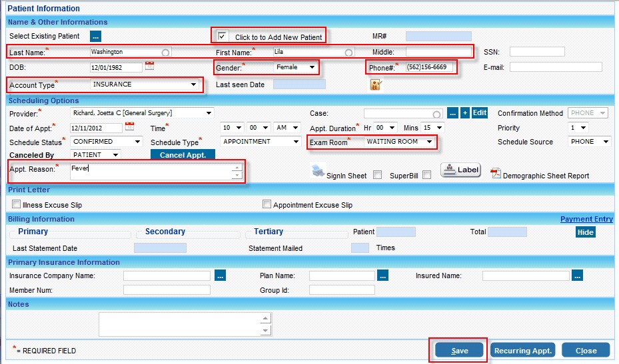Check the Appointment Excuse Slip checkbox
This screenshot has height=364, width=619.
pyautogui.click(x=267, y=204)
